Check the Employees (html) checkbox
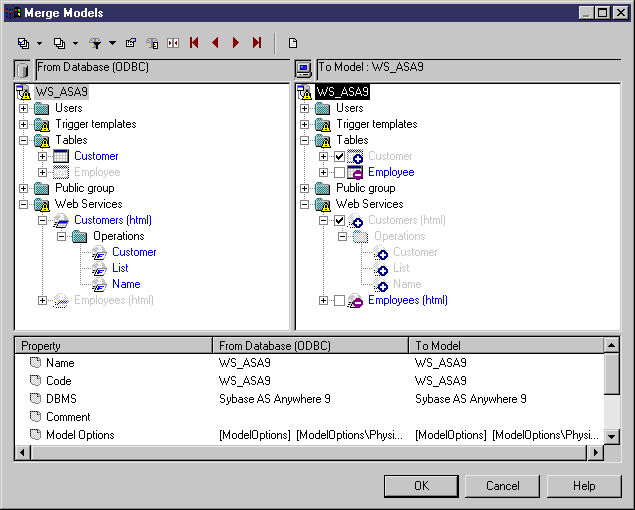The width and height of the screenshot is (635, 510). pyautogui.click(x=339, y=301)
